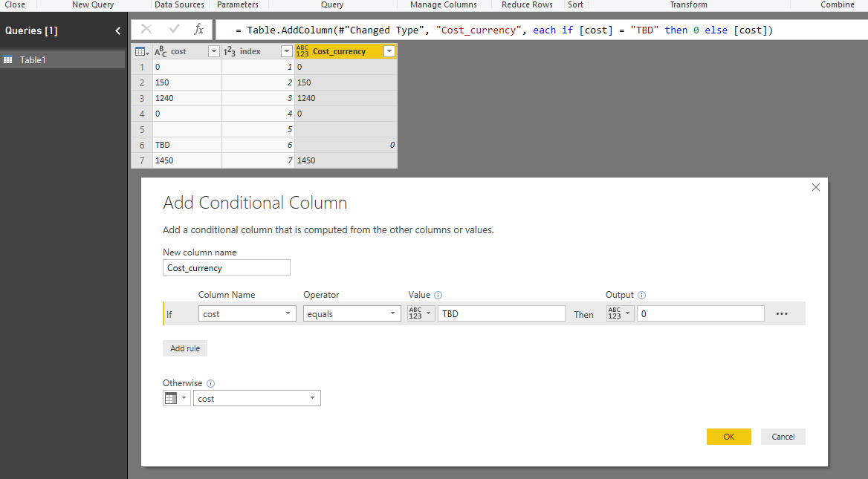
Task: Open the Reduce Rows ribbon group
Action: pyautogui.click(x=527, y=4)
